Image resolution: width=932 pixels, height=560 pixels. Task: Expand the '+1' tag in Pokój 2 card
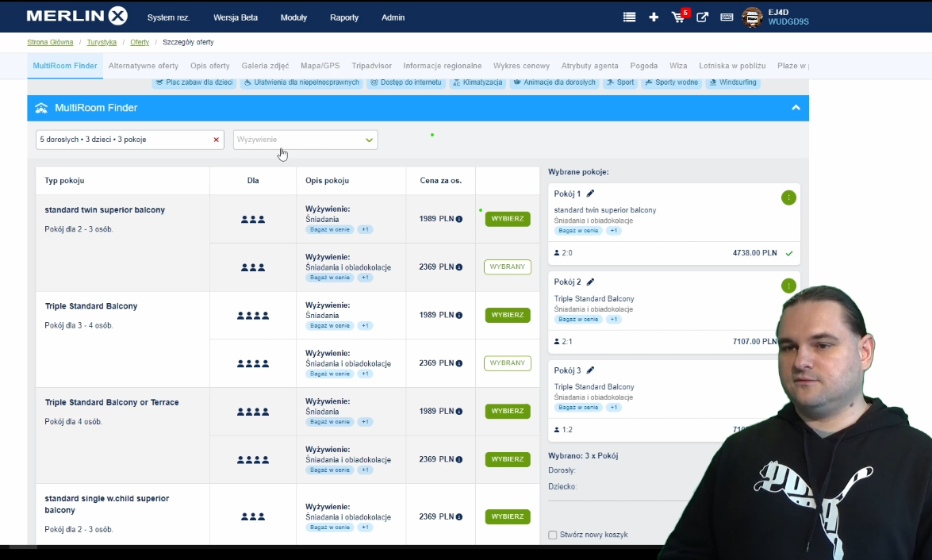[x=613, y=319]
